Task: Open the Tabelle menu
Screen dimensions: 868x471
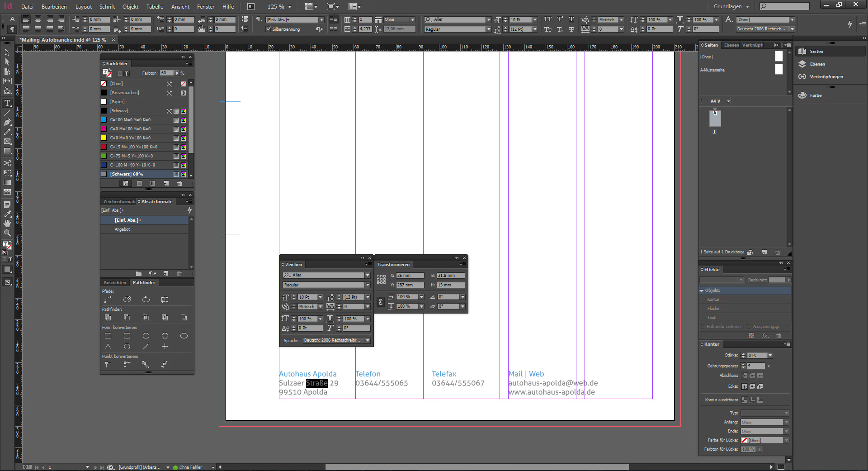Action: 155,7
